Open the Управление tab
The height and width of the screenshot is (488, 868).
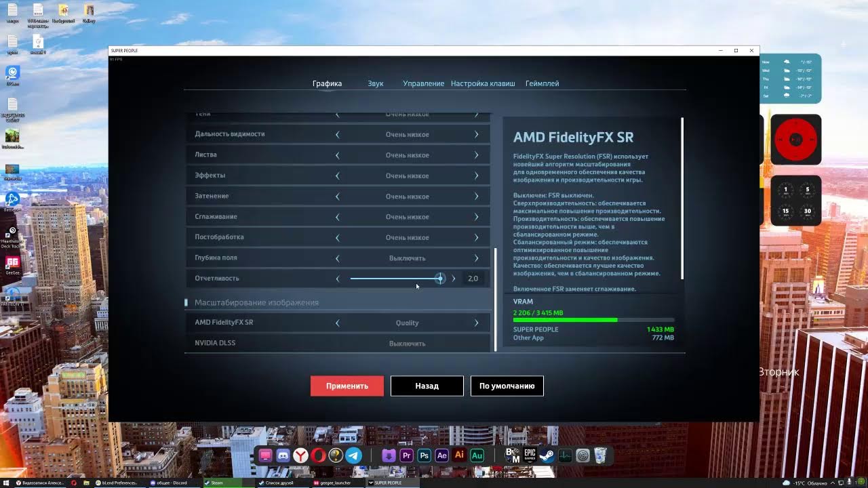click(x=424, y=83)
